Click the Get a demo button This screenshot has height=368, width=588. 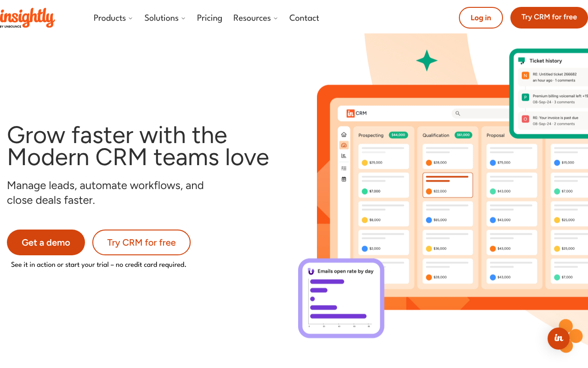click(x=46, y=242)
